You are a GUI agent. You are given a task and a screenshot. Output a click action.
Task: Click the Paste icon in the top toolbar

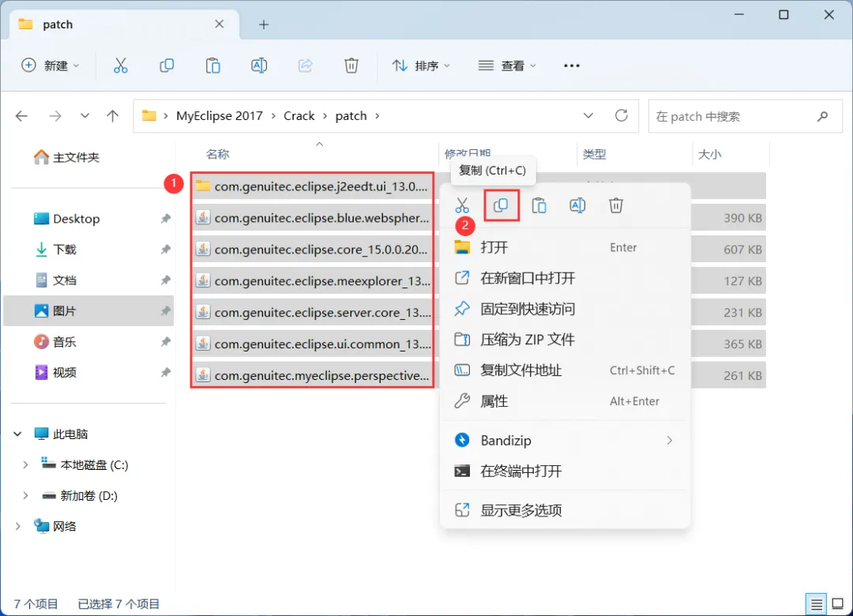click(212, 66)
